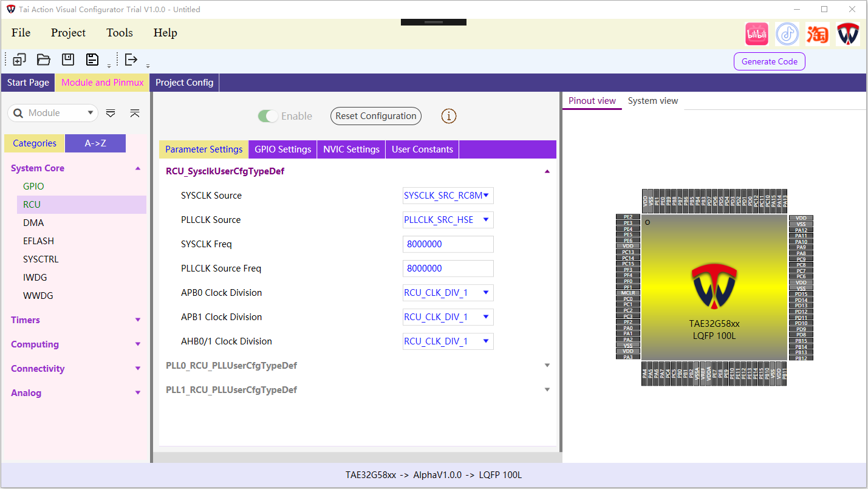This screenshot has height=489, width=868.
Task: Click the New Project toolbar icon
Action: 19,60
